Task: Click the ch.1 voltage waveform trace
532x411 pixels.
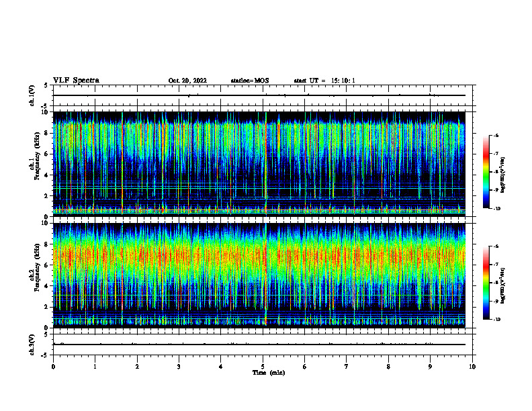Action: [259, 95]
